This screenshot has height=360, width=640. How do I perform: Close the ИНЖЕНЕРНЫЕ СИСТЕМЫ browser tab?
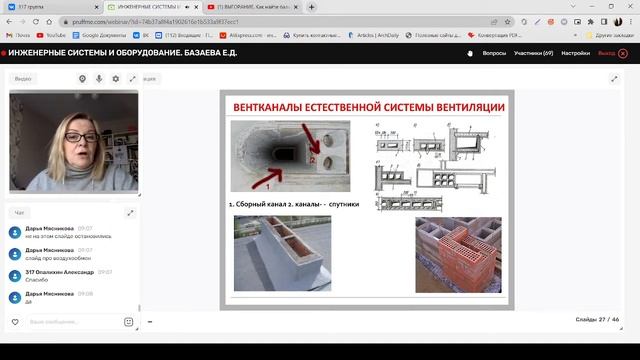196,7
